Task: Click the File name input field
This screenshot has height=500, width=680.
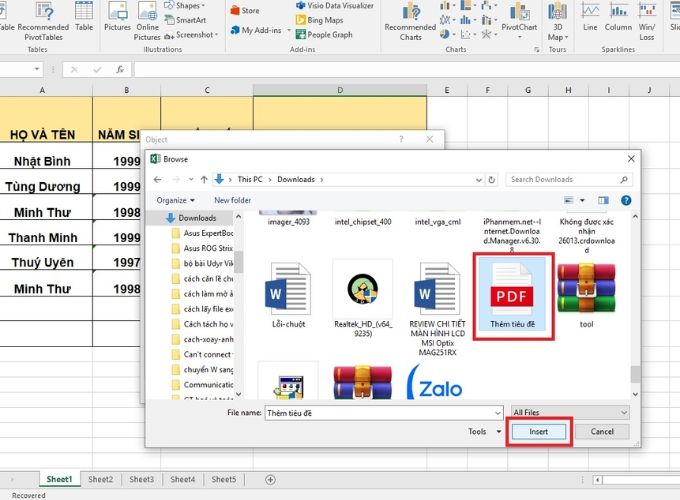Action: (x=380, y=413)
